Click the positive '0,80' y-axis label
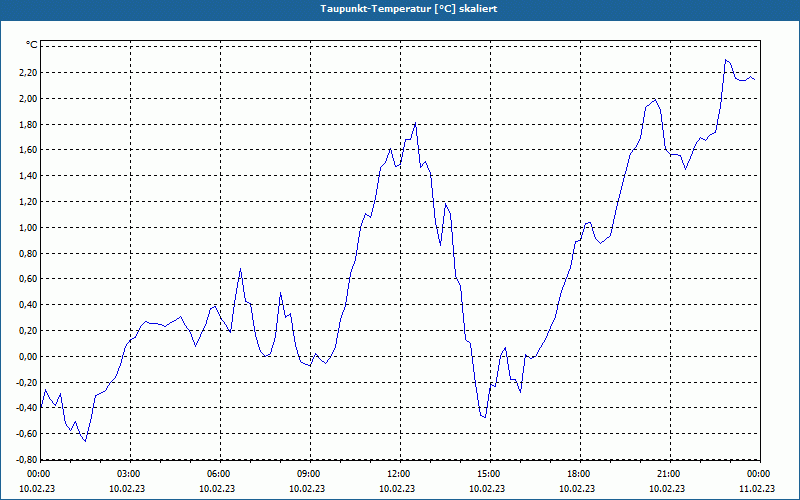800x500 pixels. (30, 253)
